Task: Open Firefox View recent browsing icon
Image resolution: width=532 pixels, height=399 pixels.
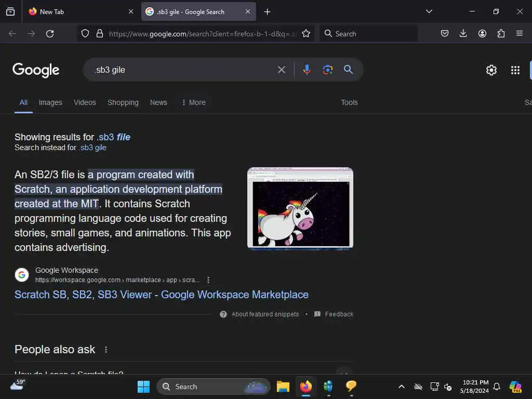Action: click(x=10, y=11)
